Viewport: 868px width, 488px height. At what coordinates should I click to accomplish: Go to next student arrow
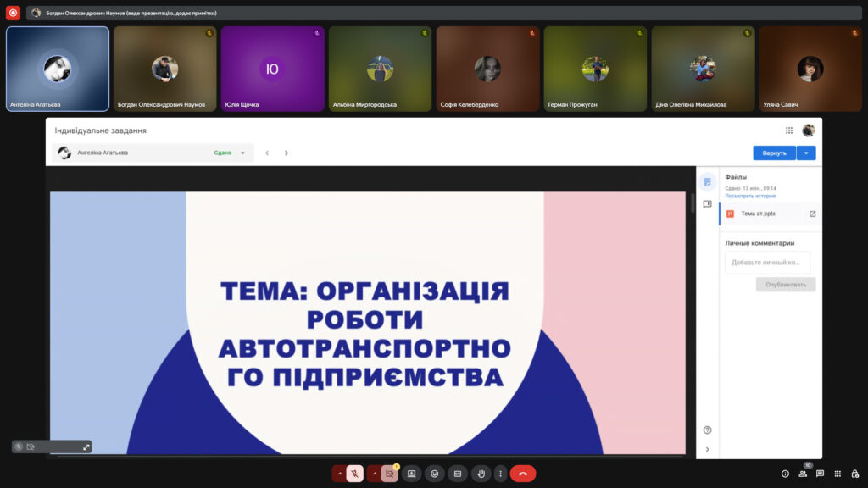click(x=287, y=152)
